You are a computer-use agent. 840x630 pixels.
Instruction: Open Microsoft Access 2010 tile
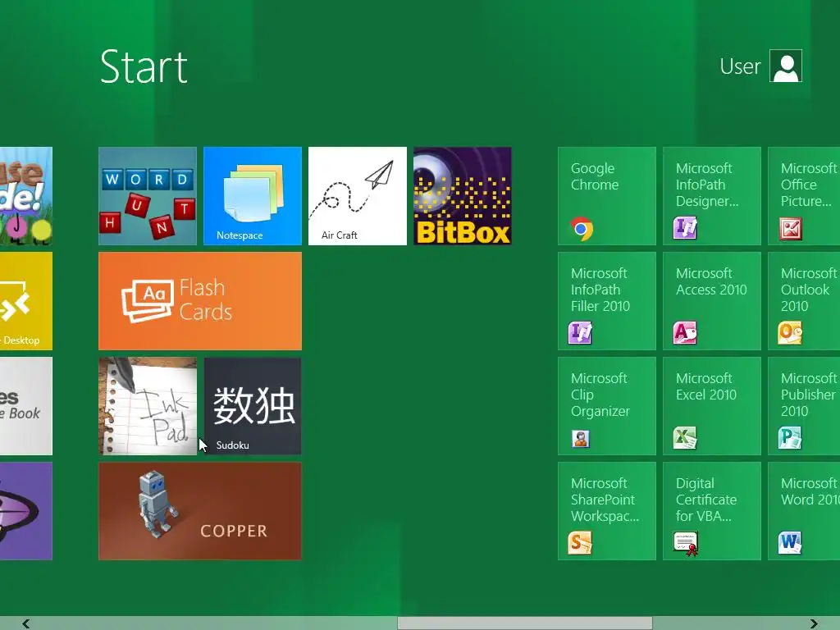tap(712, 301)
